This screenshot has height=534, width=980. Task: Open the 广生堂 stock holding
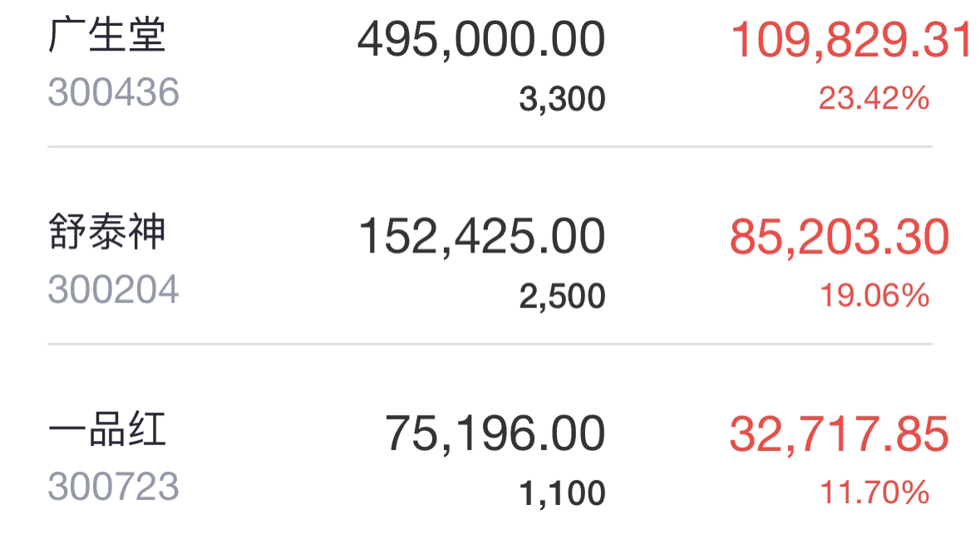pos(107,36)
